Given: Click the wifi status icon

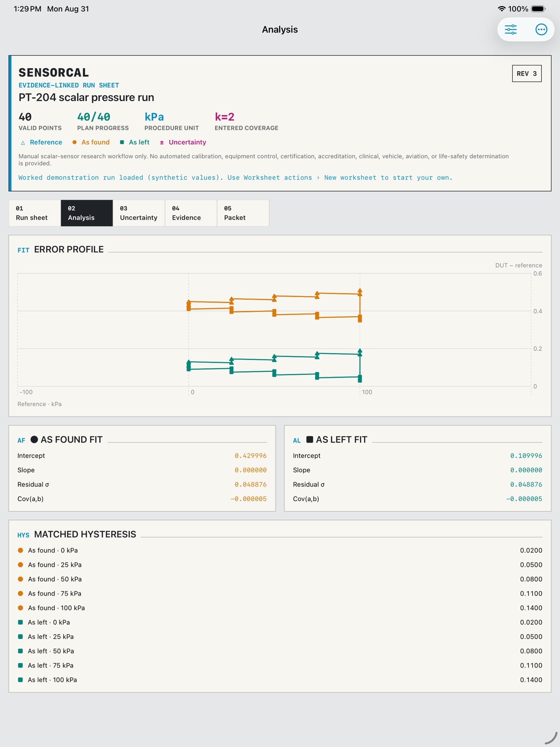Looking at the screenshot, I should tap(501, 9).
